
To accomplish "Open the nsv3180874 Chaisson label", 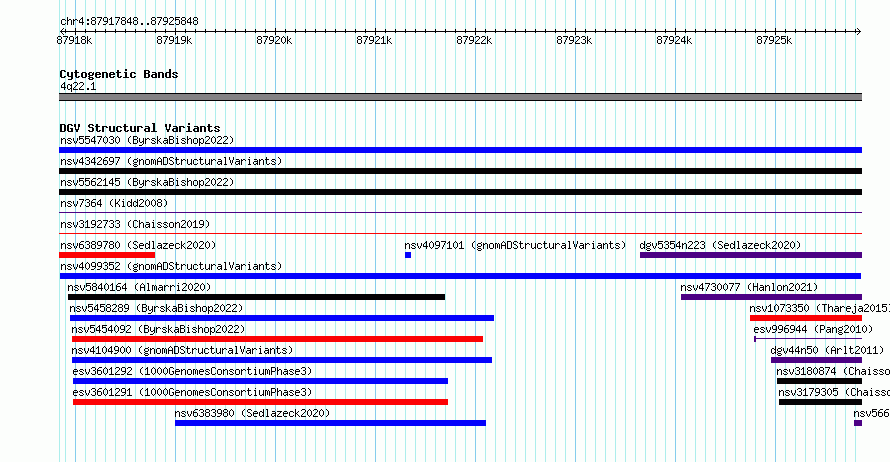I will [833, 371].
